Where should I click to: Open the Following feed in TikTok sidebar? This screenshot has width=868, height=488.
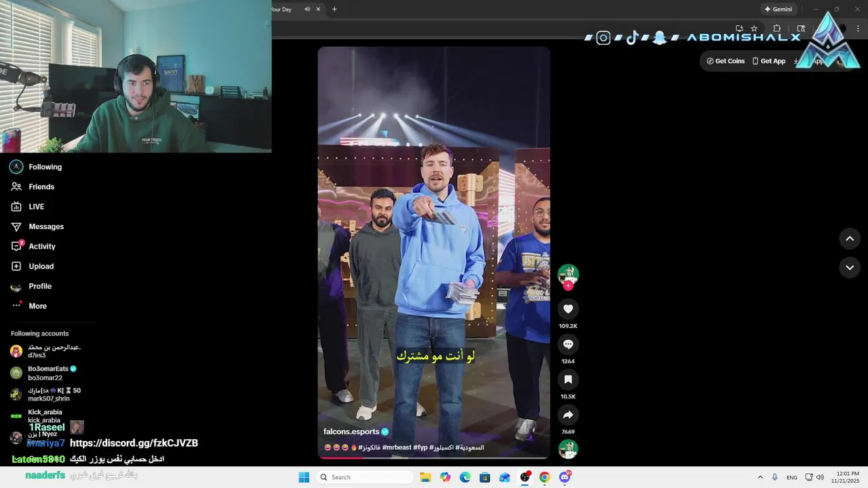pyautogui.click(x=36, y=167)
